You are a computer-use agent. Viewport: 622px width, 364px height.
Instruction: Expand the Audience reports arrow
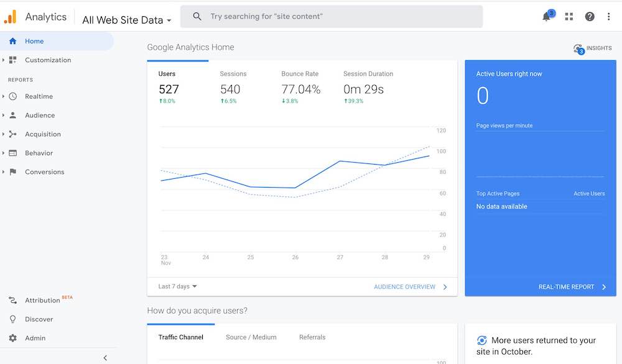[x=3, y=116]
